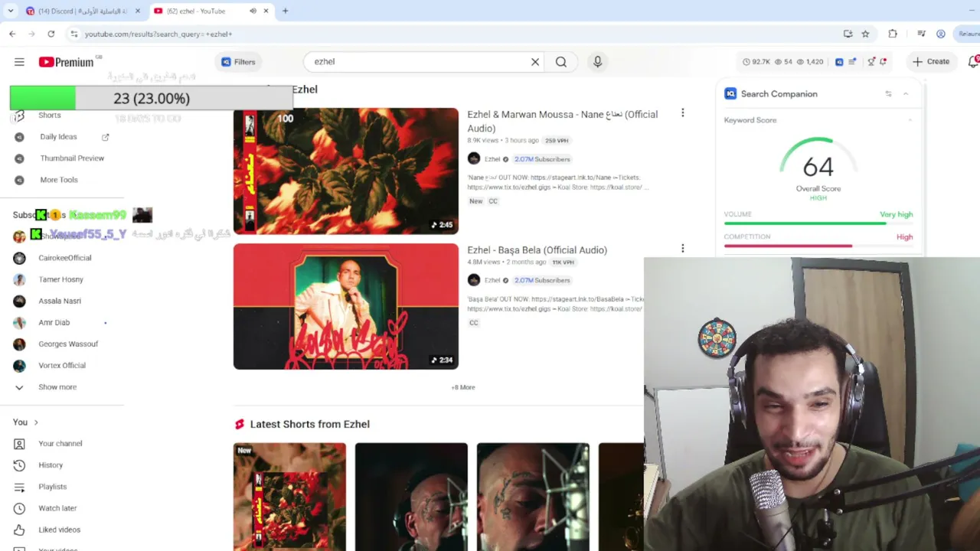Open Watch later in the sidebar

[57, 508]
